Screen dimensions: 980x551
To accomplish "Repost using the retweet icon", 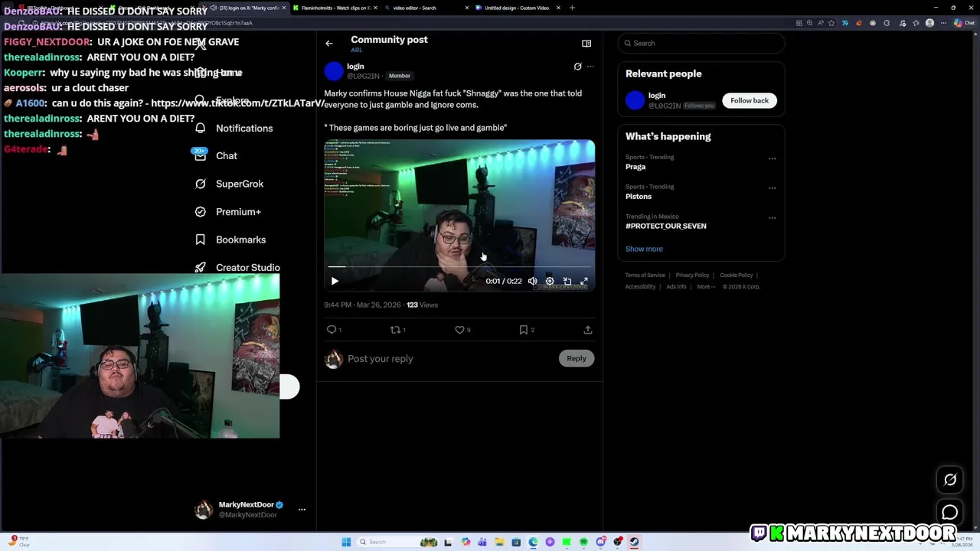I will [397, 330].
